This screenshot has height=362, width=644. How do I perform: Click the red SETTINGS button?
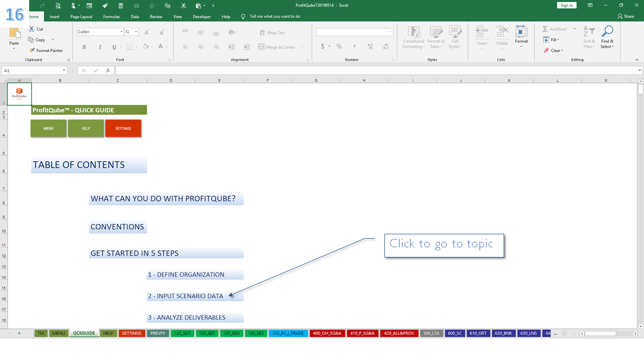123,128
